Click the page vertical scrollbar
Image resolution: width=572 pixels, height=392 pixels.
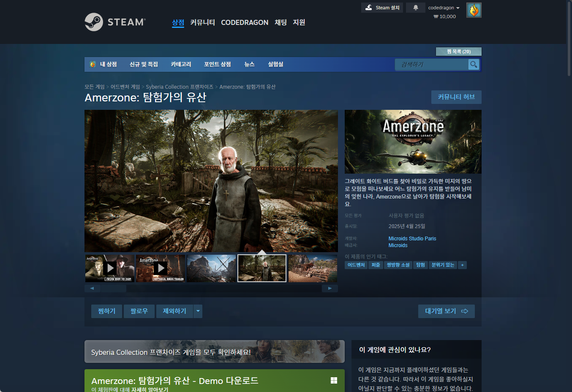[x=569, y=38]
